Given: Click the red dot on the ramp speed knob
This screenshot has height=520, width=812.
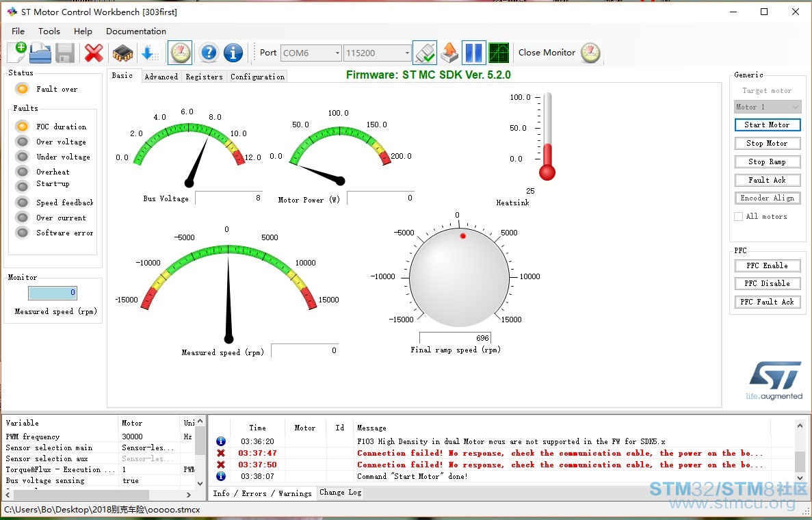Looking at the screenshot, I should (x=463, y=235).
